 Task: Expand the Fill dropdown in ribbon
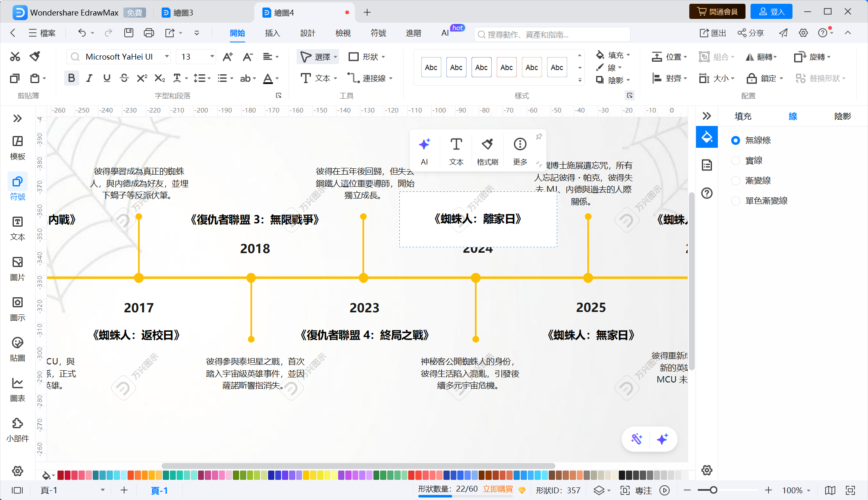click(628, 55)
